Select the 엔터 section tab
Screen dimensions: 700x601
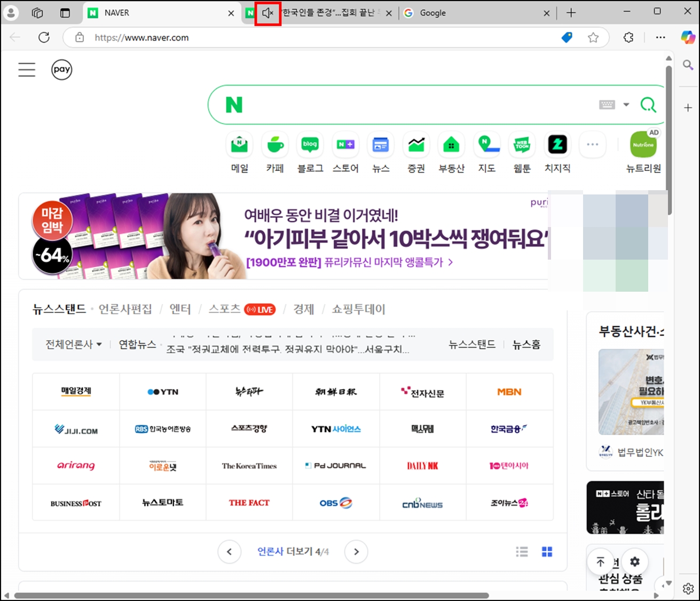[180, 309]
